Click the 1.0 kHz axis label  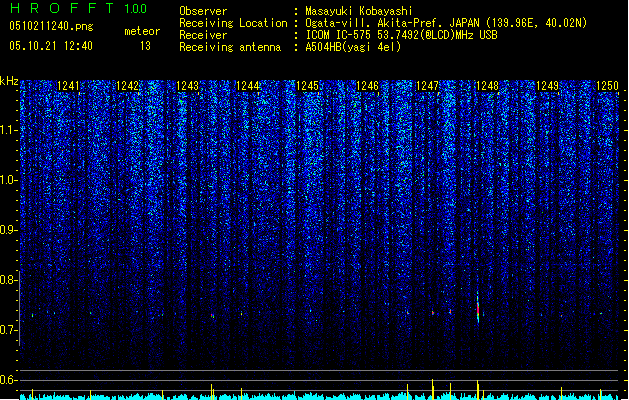[x=8, y=180]
